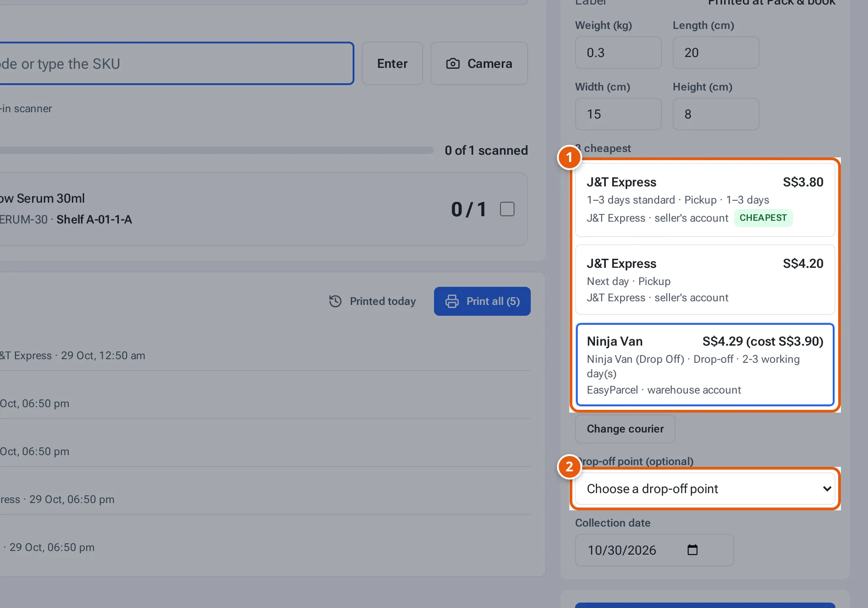
Task: Click the 'Shelf A-01-1-A' location text
Action: (x=94, y=219)
